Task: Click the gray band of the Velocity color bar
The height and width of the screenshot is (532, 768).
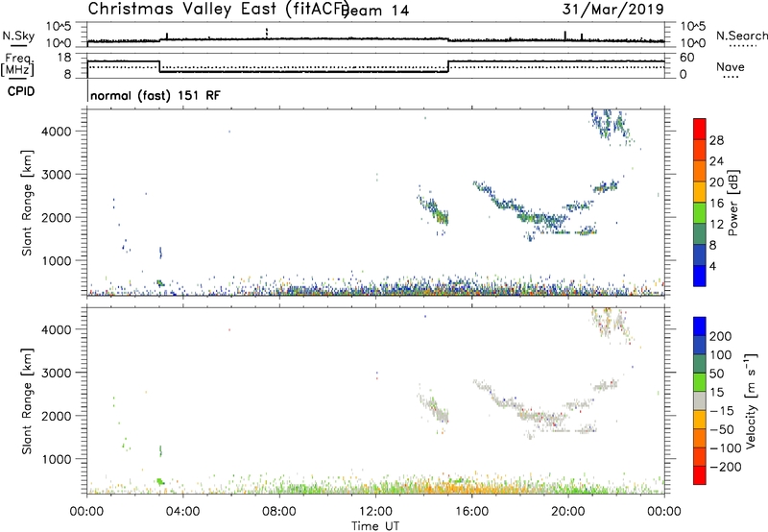Action: click(x=700, y=401)
